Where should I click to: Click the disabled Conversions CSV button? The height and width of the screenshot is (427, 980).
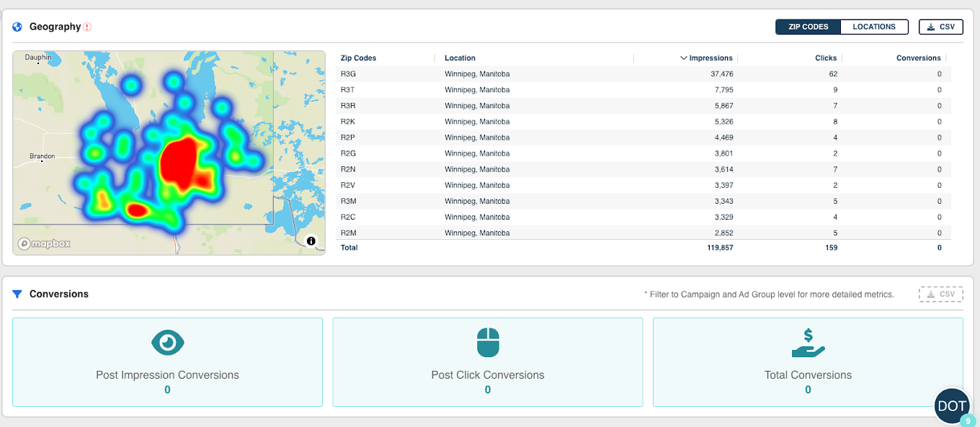tap(940, 294)
